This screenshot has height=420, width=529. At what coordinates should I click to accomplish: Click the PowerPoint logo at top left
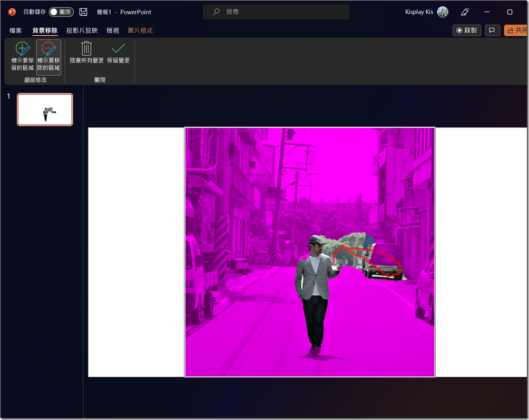pos(11,12)
